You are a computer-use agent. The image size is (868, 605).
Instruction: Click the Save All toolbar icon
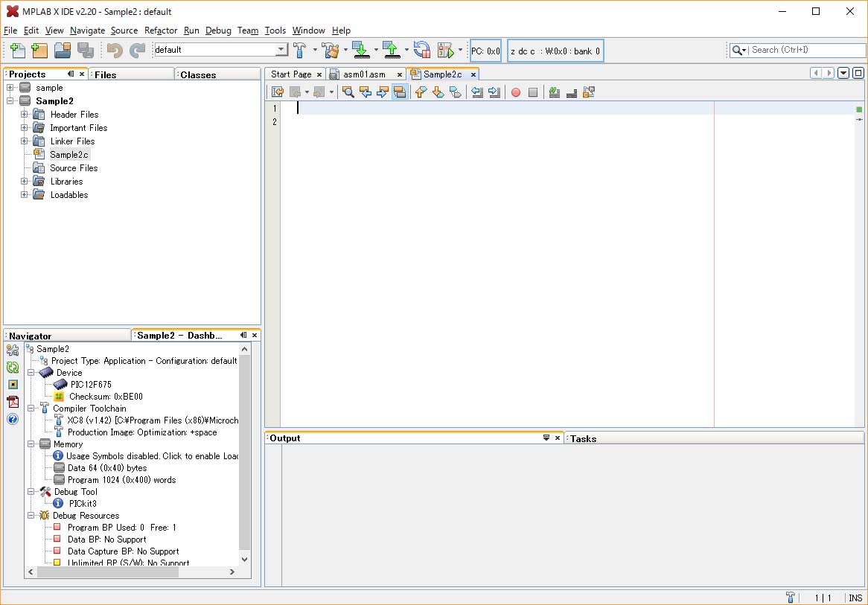click(86, 51)
